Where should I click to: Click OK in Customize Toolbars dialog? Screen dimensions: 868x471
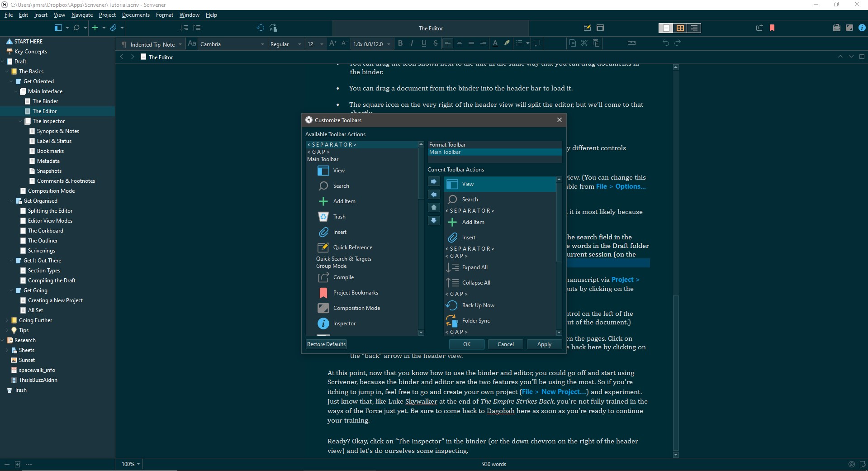(467, 344)
